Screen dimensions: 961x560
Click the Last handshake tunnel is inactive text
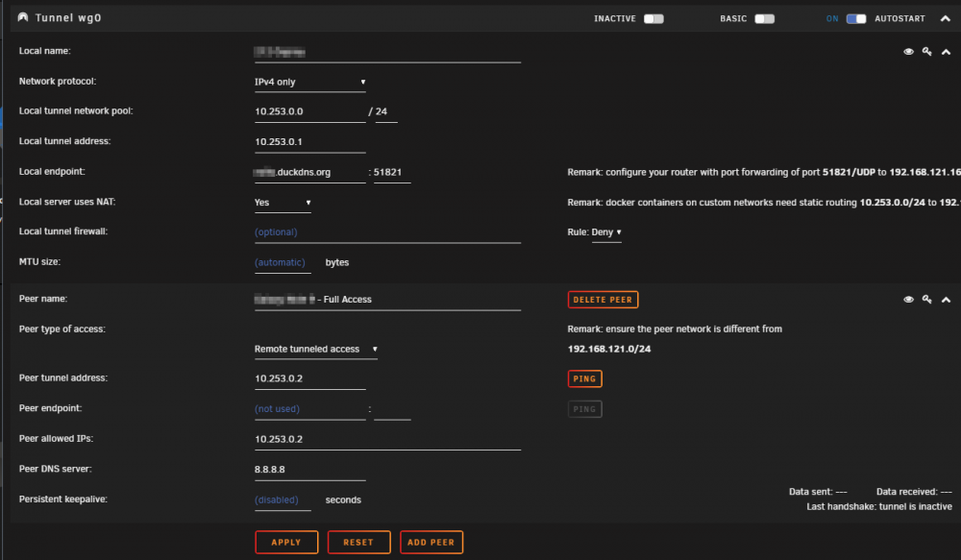879,507
